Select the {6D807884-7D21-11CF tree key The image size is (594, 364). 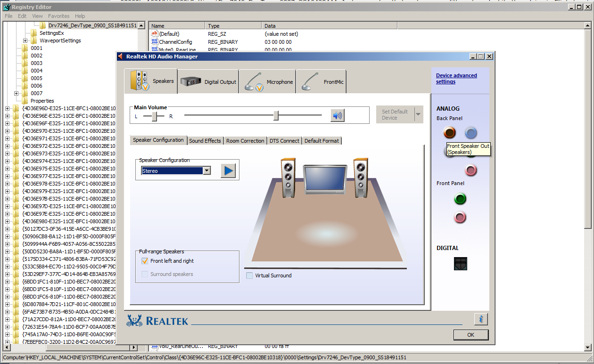pyautogui.click(x=68, y=304)
